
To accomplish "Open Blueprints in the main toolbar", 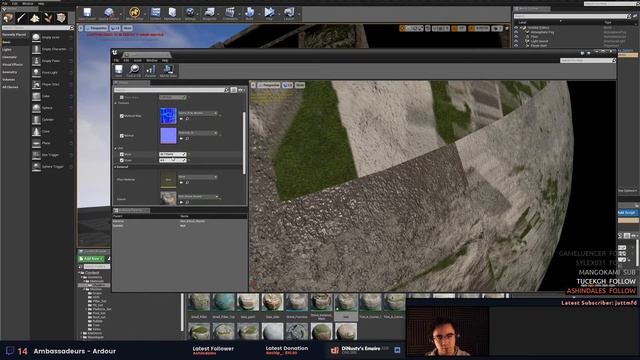I will coord(209,13).
